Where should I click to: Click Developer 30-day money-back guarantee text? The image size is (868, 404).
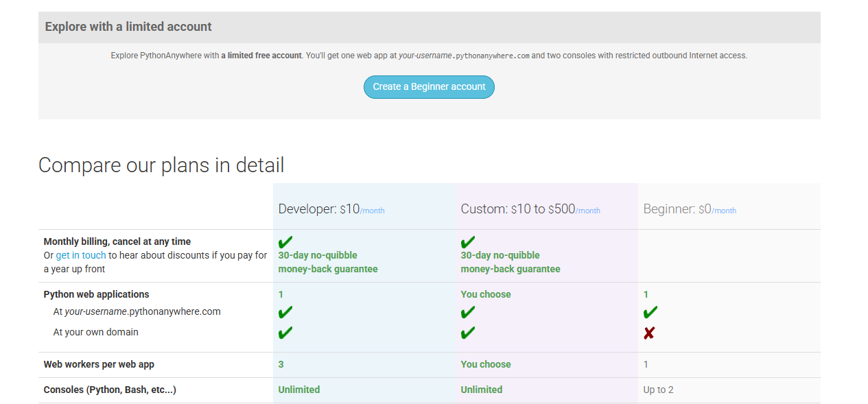tap(328, 262)
